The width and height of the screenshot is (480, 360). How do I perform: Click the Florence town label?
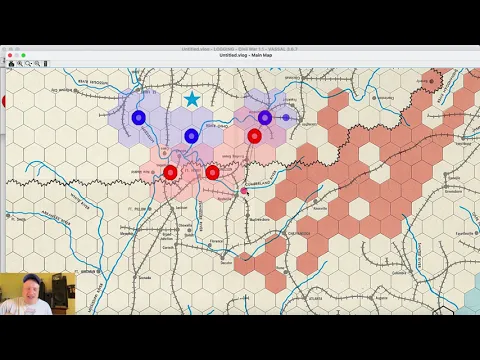pyautogui.click(x=216, y=241)
